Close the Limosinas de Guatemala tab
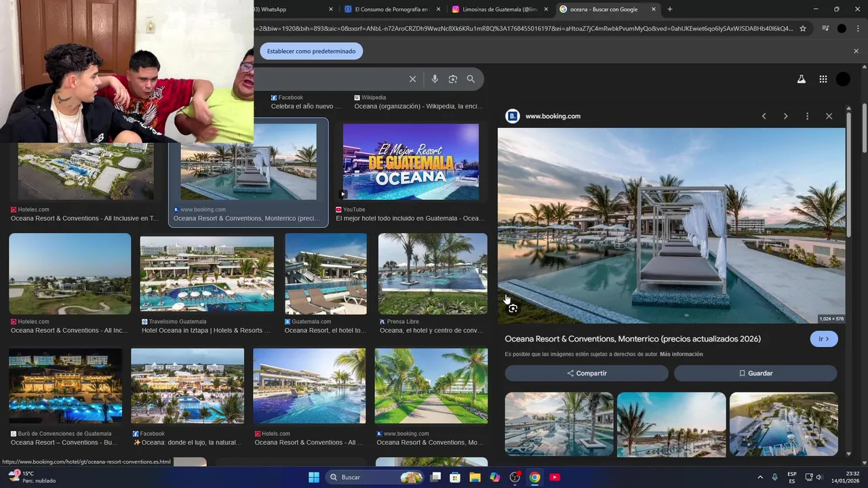 pyautogui.click(x=546, y=9)
